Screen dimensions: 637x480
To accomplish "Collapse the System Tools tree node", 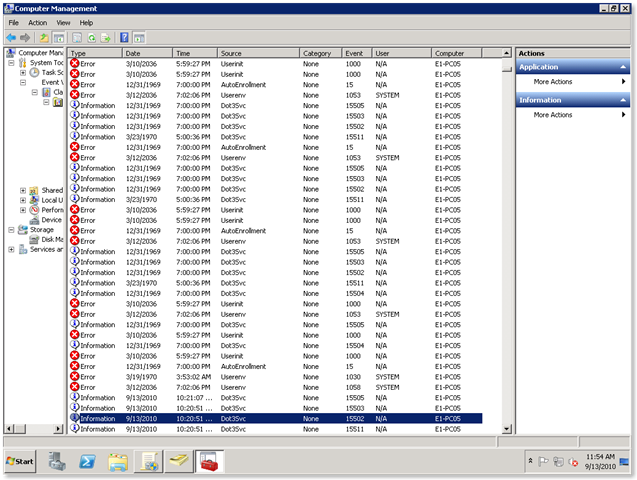I will [x=12, y=63].
